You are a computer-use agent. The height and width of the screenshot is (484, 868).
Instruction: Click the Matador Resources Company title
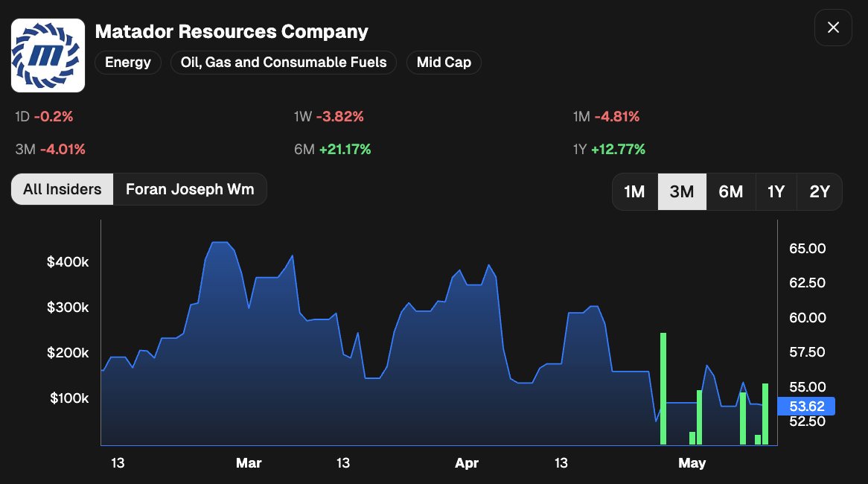click(232, 31)
